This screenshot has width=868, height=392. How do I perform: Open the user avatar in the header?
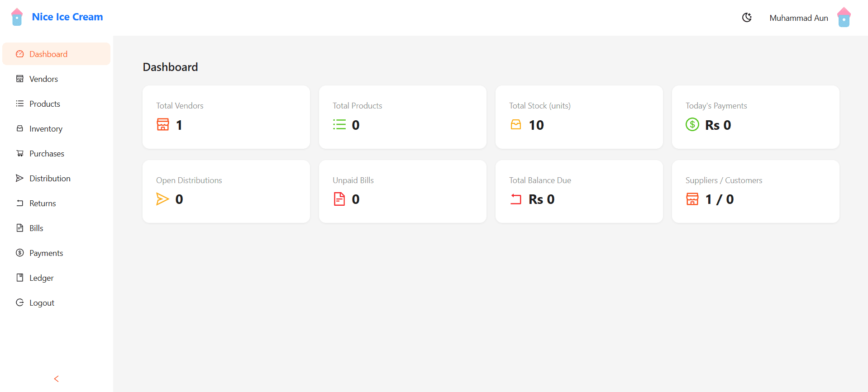pyautogui.click(x=844, y=18)
